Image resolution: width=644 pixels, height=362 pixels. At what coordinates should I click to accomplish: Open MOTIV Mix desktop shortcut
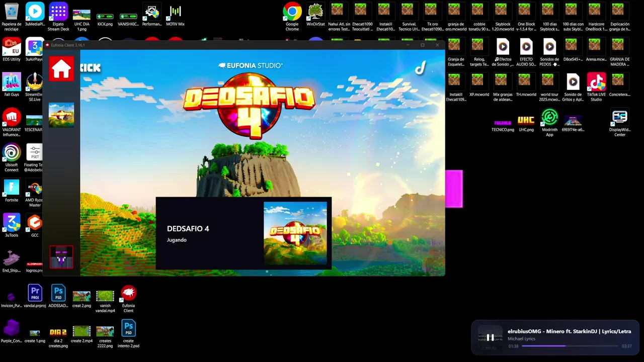(175, 15)
